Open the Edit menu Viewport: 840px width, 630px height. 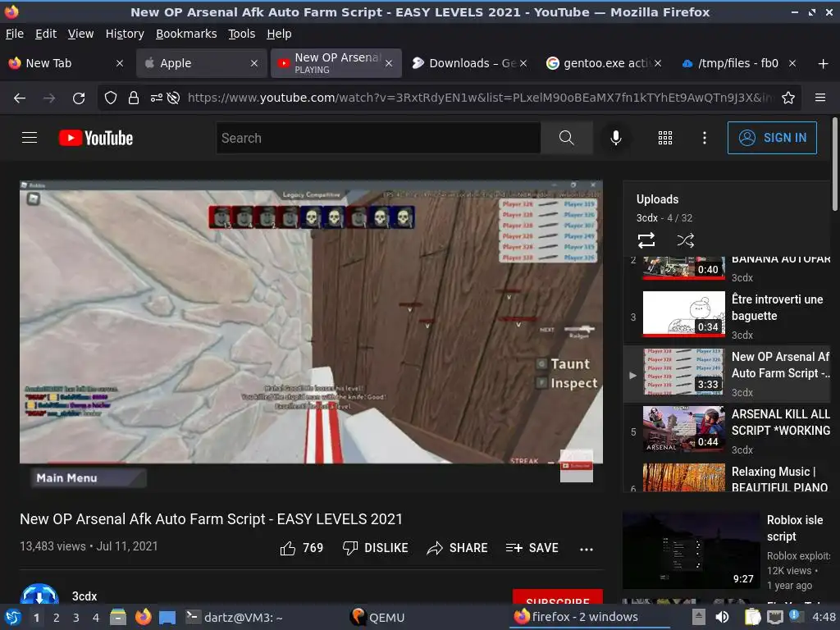click(46, 34)
